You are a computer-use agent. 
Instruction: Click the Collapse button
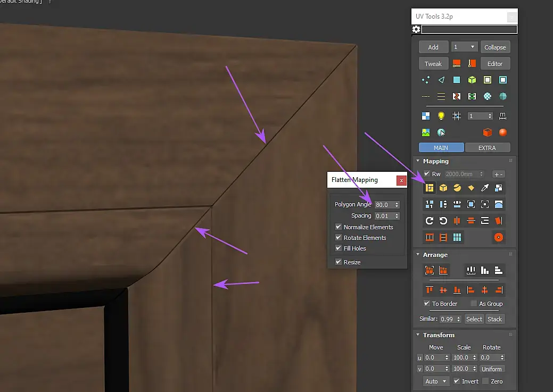click(495, 47)
